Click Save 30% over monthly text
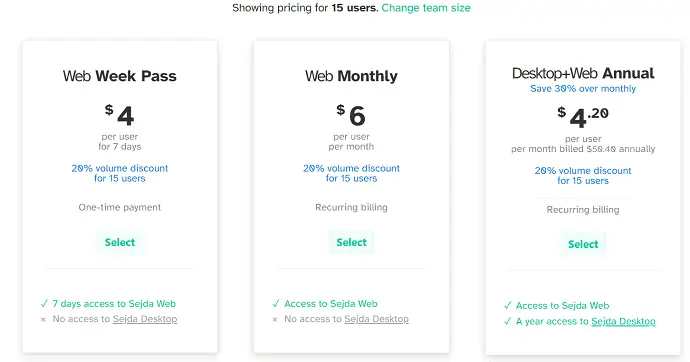This screenshot has height=362, width=690. [583, 88]
